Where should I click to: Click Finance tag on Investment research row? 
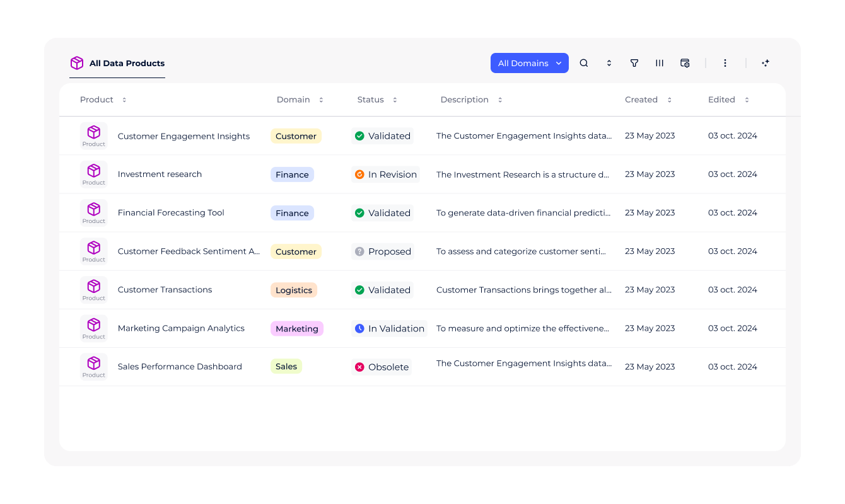[292, 175]
